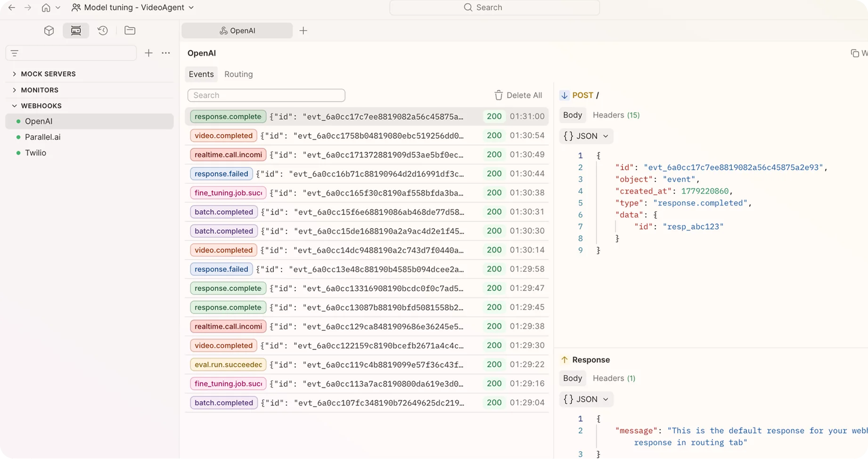Click the "response.completed" type value in JSON
The image size is (868, 459).
(700, 203)
